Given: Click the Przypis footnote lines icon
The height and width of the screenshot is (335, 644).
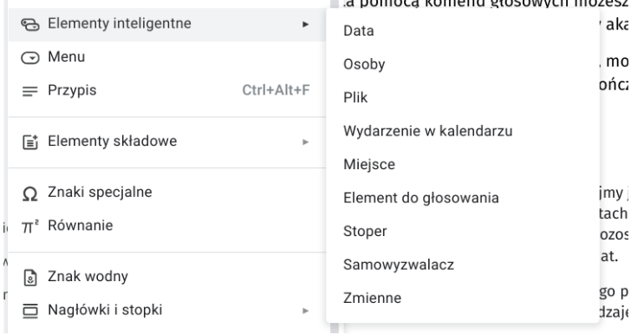Looking at the screenshot, I should tap(30, 91).
